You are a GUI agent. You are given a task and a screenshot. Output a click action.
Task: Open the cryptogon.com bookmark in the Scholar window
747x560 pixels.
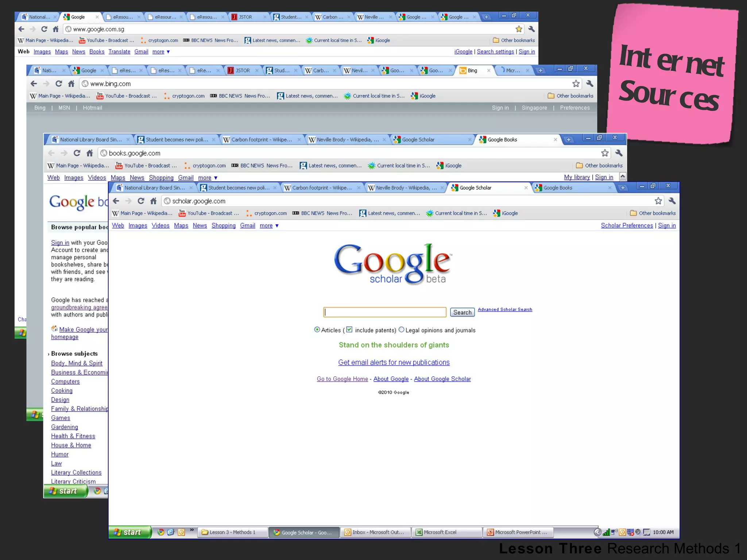tap(266, 213)
